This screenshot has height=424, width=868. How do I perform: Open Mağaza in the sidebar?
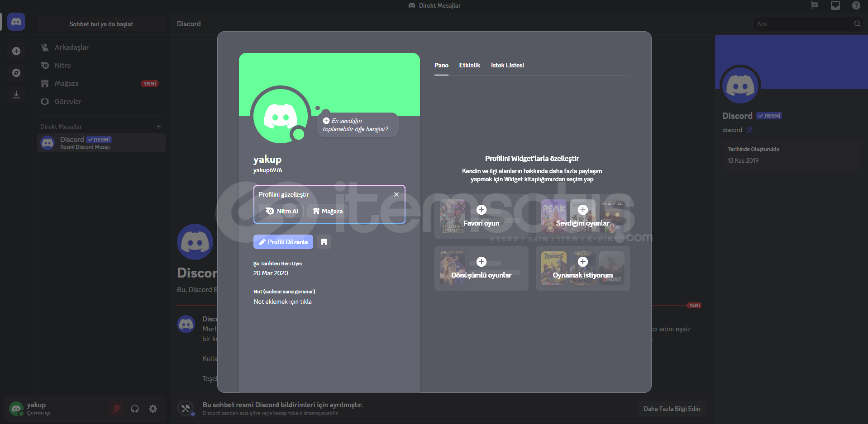tap(101, 84)
